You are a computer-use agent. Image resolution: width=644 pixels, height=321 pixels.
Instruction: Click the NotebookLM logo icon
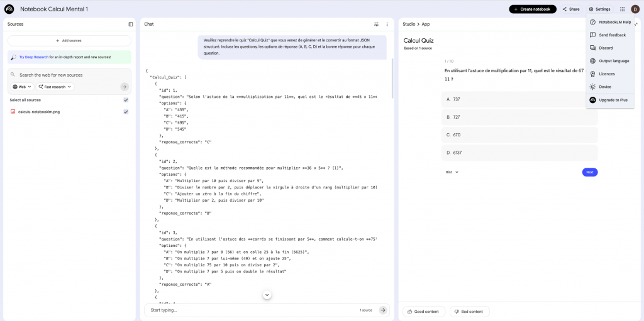pos(9,9)
